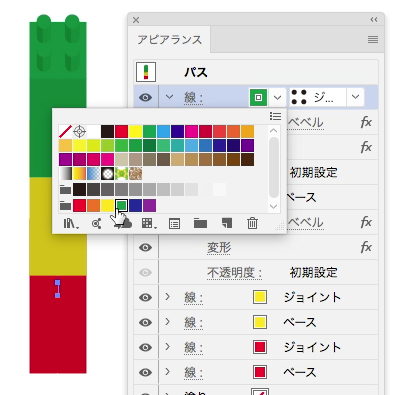Click green stroke color box in selected row
The width and height of the screenshot is (408, 395).
(x=258, y=97)
